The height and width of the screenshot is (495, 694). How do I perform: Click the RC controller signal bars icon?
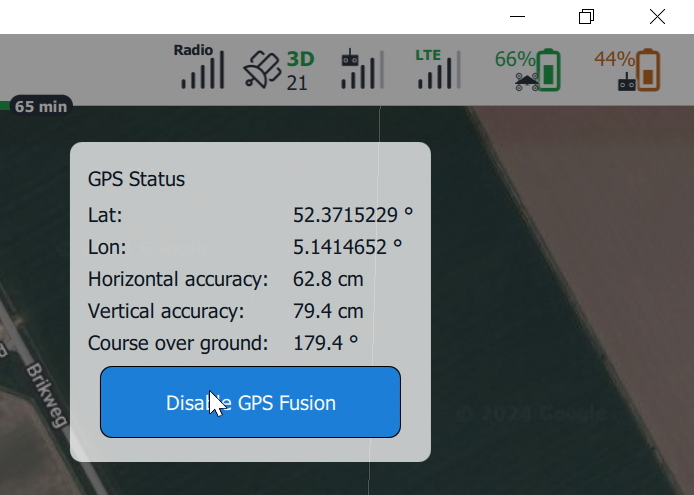pyautogui.click(x=362, y=70)
